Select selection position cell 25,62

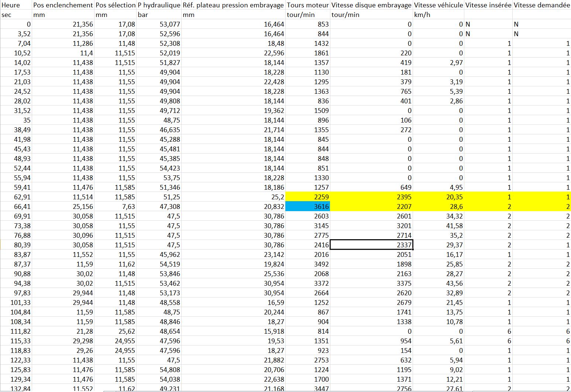pyautogui.click(x=116, y=331)
